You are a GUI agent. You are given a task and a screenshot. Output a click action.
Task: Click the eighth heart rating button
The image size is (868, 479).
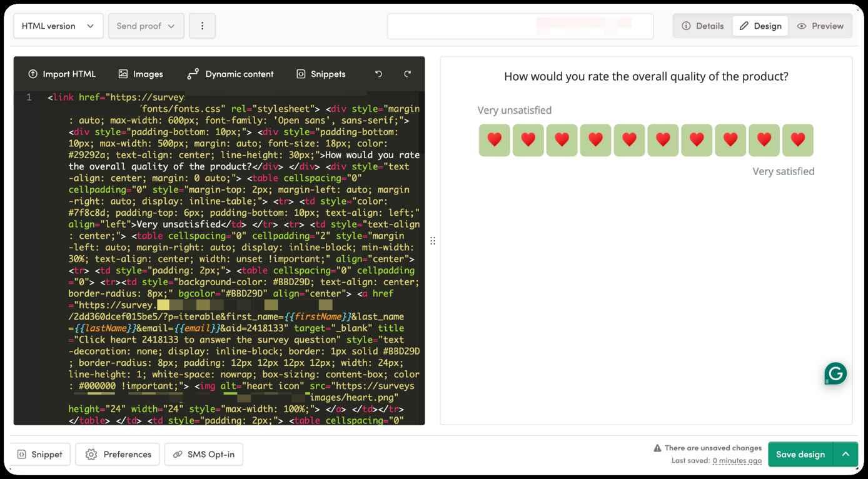(x=731, y=140)
